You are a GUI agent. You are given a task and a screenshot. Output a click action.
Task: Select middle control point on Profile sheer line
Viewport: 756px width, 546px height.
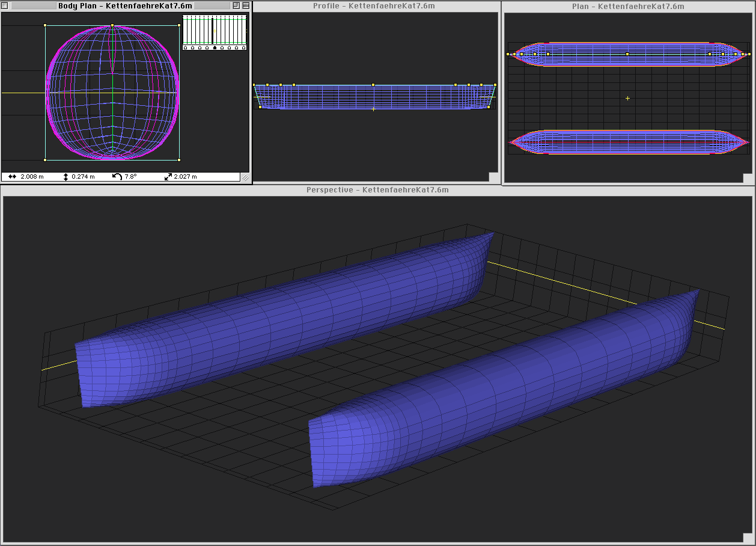[x=373, y=85]
